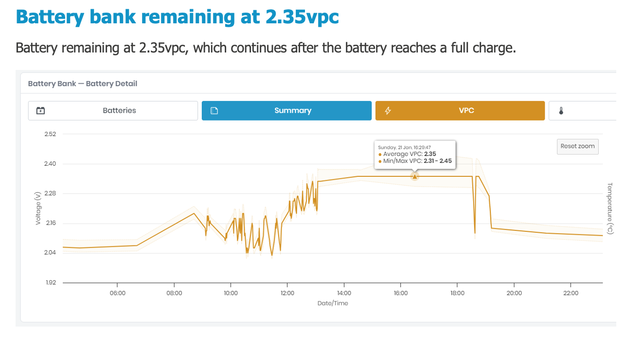Switch to the Batteries tab label

[119, 111]
